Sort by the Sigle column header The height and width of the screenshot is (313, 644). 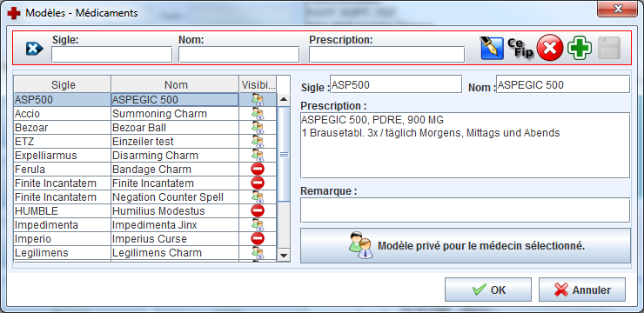pos(63,84)
